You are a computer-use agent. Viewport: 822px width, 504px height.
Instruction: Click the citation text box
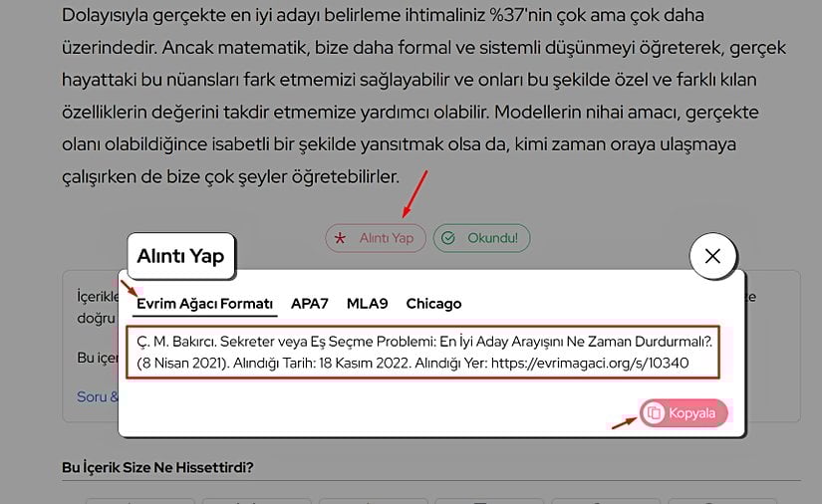(x=422, y=352)
